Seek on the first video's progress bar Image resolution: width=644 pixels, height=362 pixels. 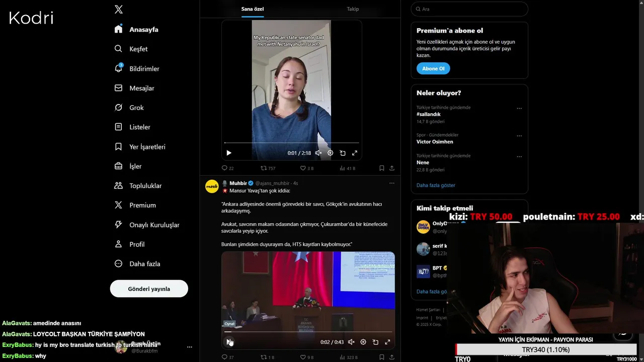(x=292, y=143)
